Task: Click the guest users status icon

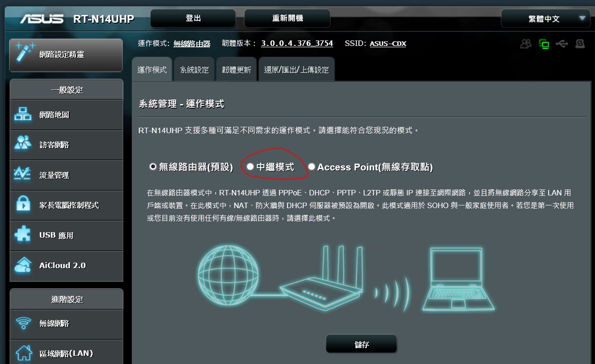Action: 526,44
